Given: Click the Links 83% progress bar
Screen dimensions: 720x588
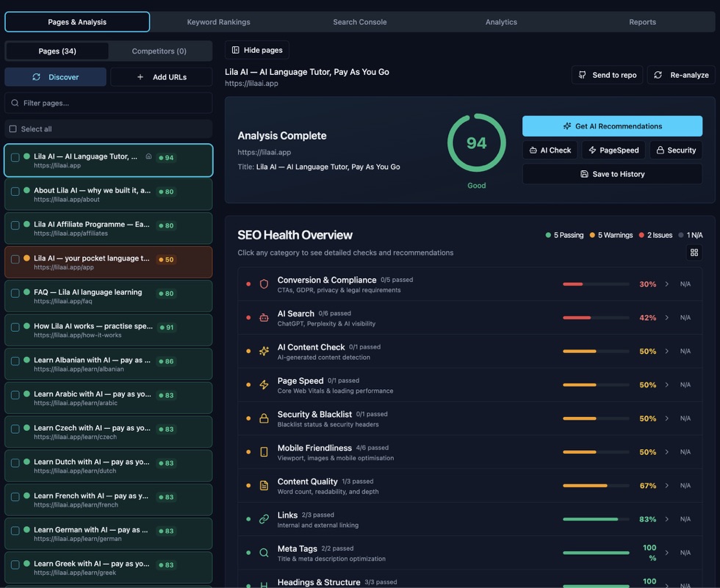Looking at the screenshot, I should tap(596, 519).
